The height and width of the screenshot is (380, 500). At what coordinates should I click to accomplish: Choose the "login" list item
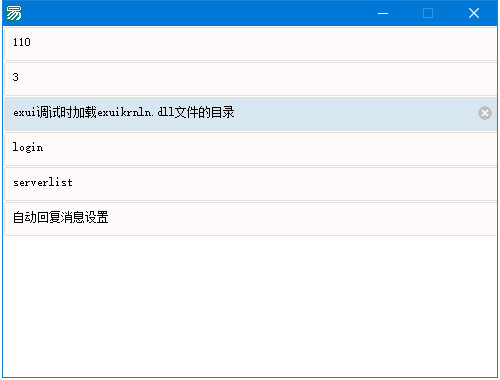click(x=251, y=149)
